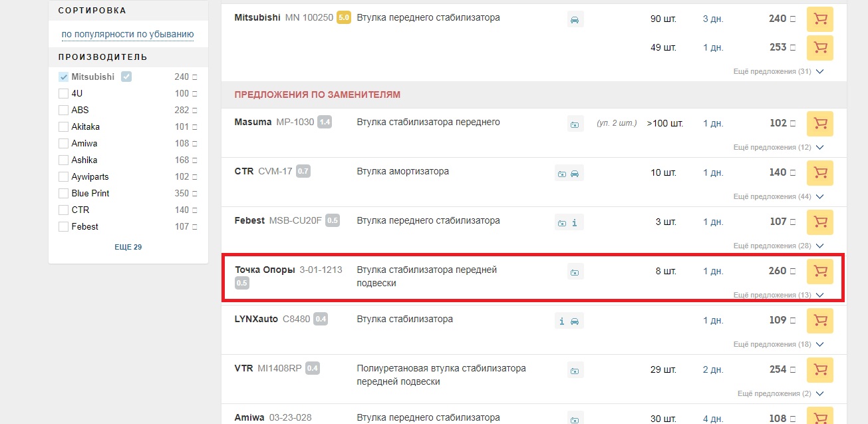Open photo icon for Masuma MP-1030
The width and height of the screenshot is (868, 424).
pyautogui.click(x=575, y=124)
